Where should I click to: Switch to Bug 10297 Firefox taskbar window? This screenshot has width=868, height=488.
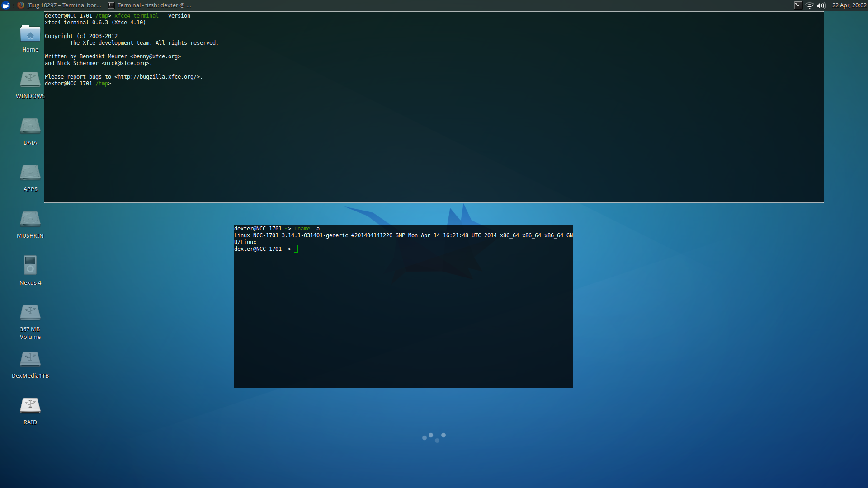coord(59,5)
